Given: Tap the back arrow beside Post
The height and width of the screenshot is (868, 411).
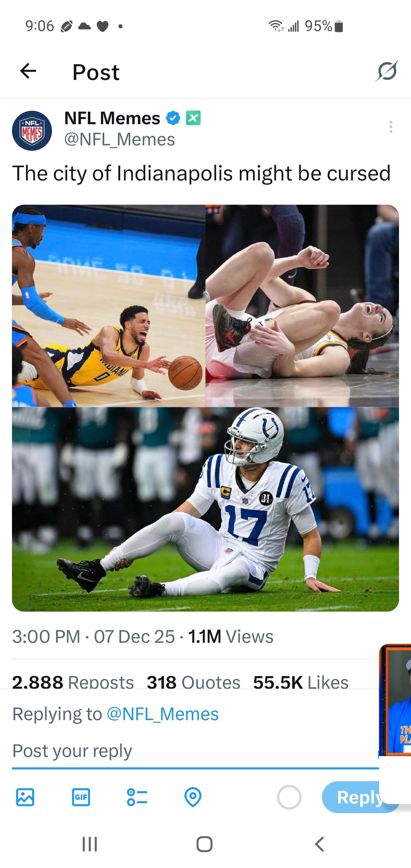Looking at the screenshot, I should pyautogui.click(x=28, y=71).
